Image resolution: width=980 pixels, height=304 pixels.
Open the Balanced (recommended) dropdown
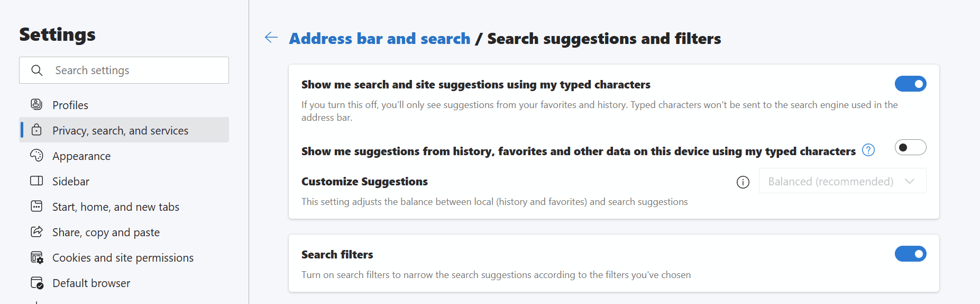(x=842, y=181)
